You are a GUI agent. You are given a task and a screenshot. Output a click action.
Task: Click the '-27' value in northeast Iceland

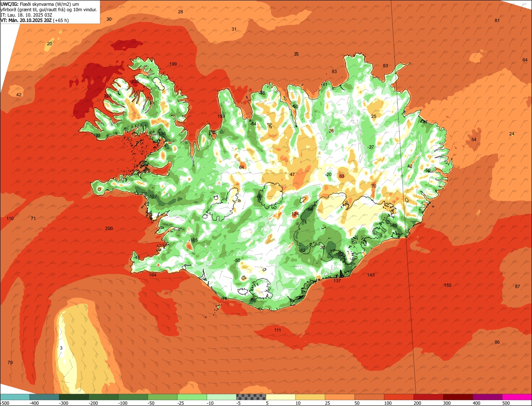(371, 147)
